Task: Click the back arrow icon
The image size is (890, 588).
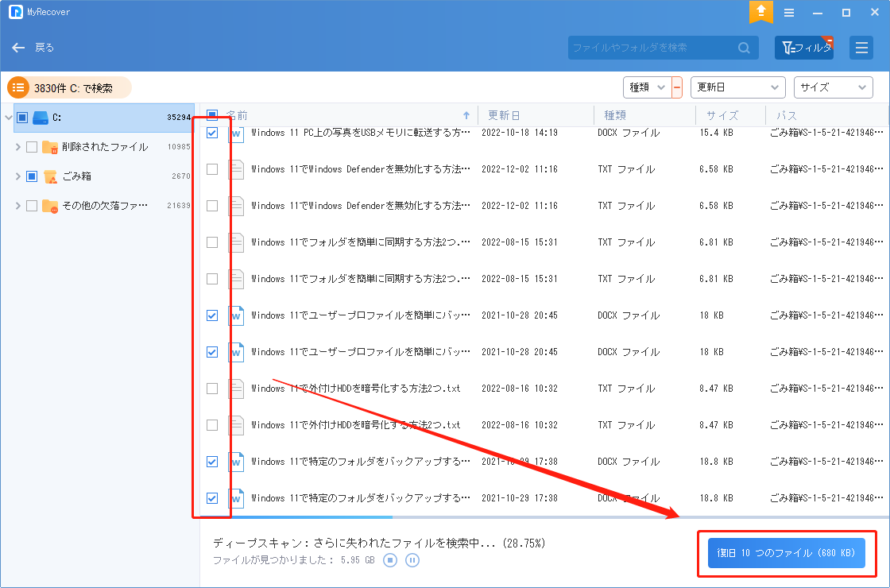Action: click(x=18, y=48)
